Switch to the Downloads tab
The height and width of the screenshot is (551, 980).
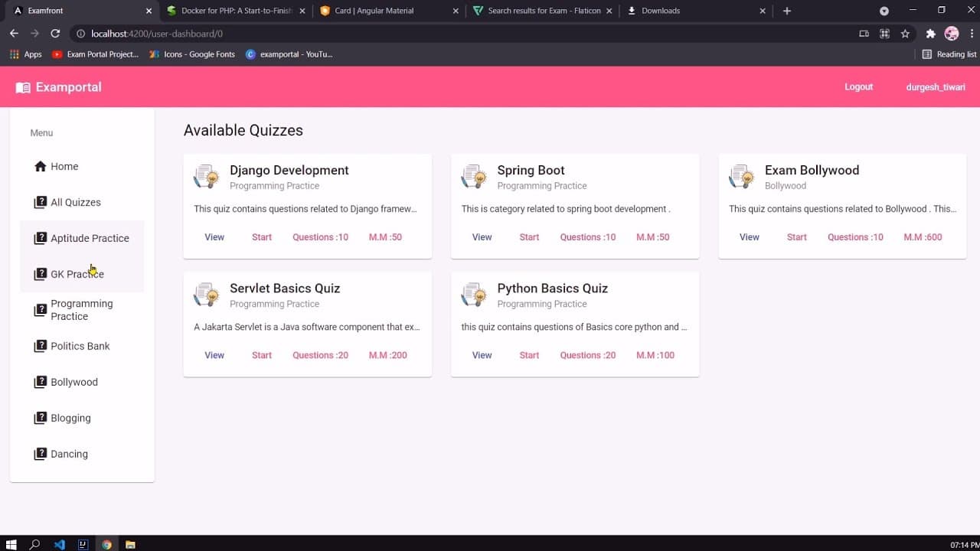pyautogui.click(x=695, y=11)
